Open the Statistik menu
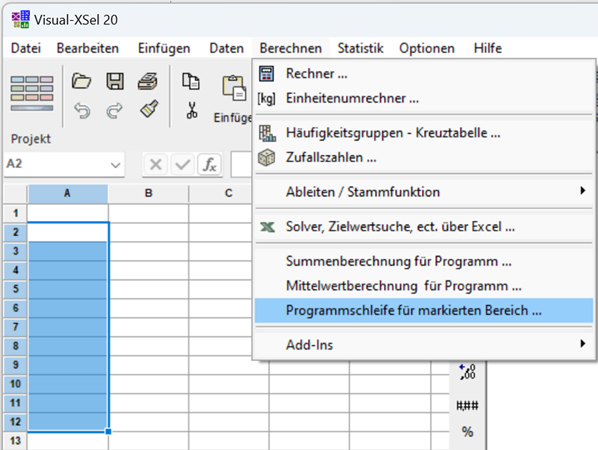 click(360, 48)
